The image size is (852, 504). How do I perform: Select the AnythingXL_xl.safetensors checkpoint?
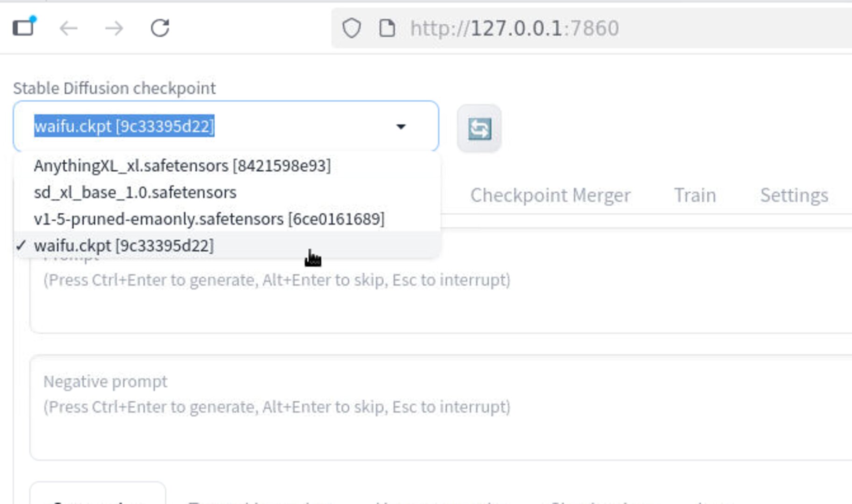(x=182, y=165)
